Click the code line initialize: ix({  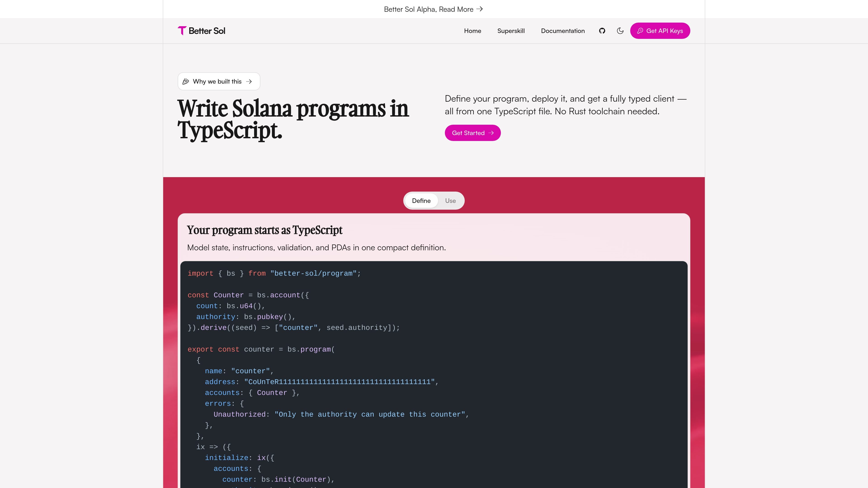pos(240,458)
